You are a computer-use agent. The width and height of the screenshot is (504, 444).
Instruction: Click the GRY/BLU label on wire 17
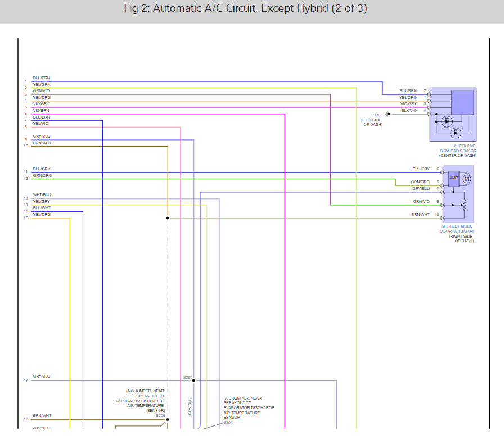point(42,376)
